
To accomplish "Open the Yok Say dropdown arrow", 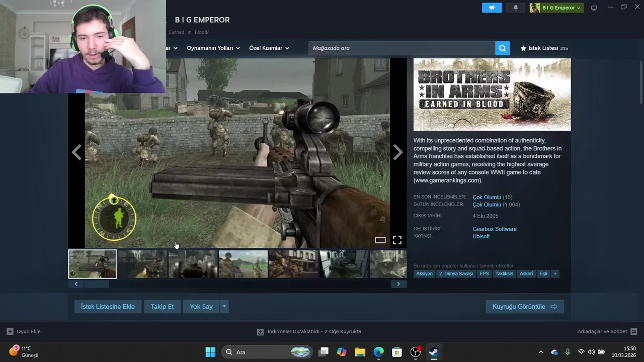I will [224, 307].
